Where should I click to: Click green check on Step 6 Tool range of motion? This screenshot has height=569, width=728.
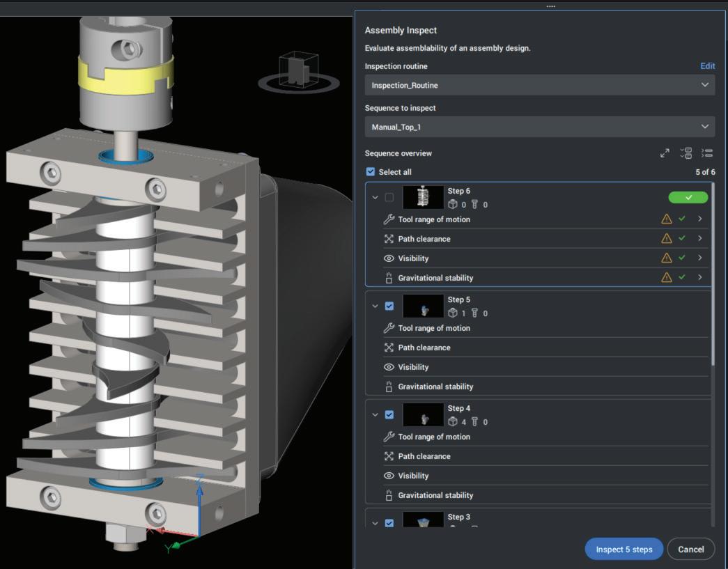pos(681,219)
